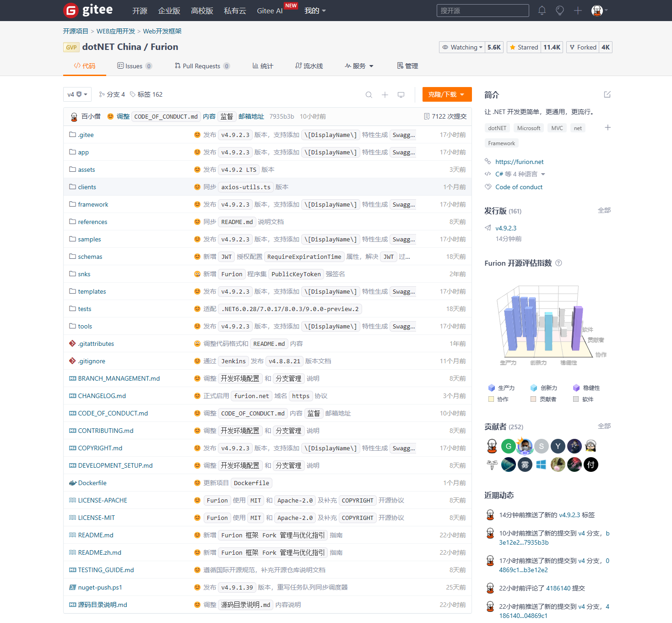The image size is (672, 623).
Task: Toggle the 稳健性 legend item
Action: pyautogui.click(x=586, y=388)
